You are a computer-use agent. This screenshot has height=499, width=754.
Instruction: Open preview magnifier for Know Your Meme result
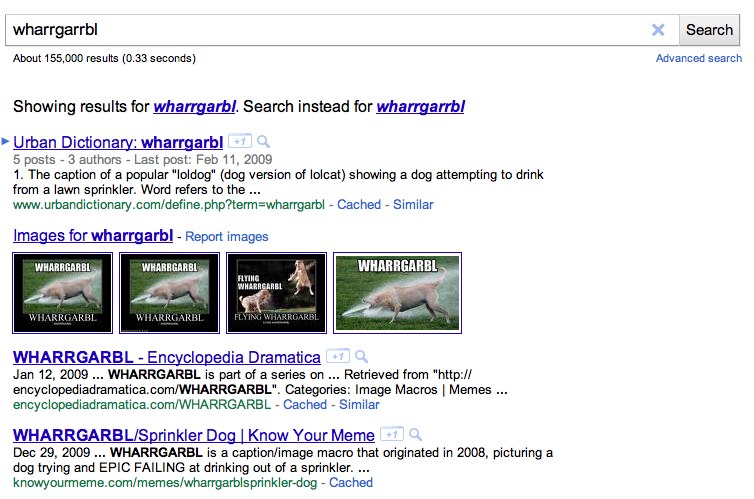pos(415,435)
